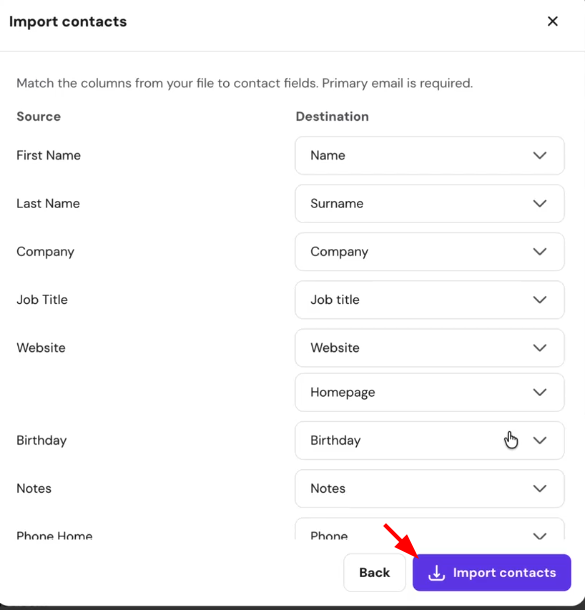585x610 pixels.
Task: Open the Website destination dropdown
Action: click(x=429, y=348)
